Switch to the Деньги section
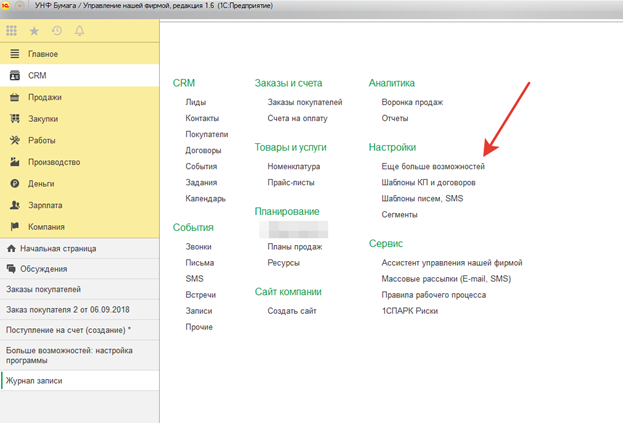 point(79,183)
